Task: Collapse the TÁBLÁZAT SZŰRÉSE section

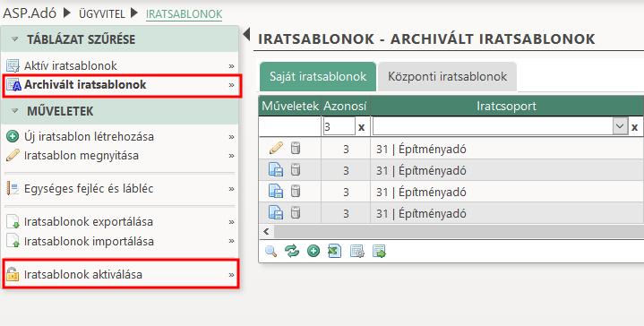Action: (x=15, y=39)
